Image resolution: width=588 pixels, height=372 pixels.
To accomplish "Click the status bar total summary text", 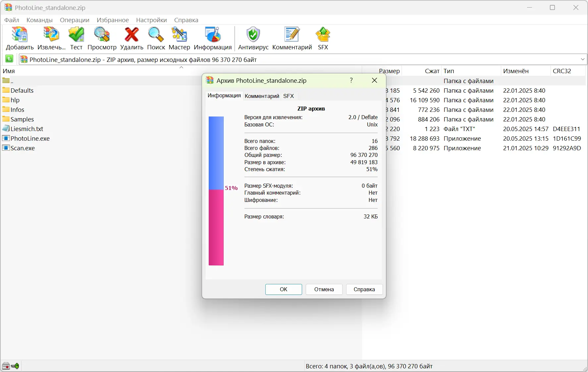I will [x=369, y=366].
